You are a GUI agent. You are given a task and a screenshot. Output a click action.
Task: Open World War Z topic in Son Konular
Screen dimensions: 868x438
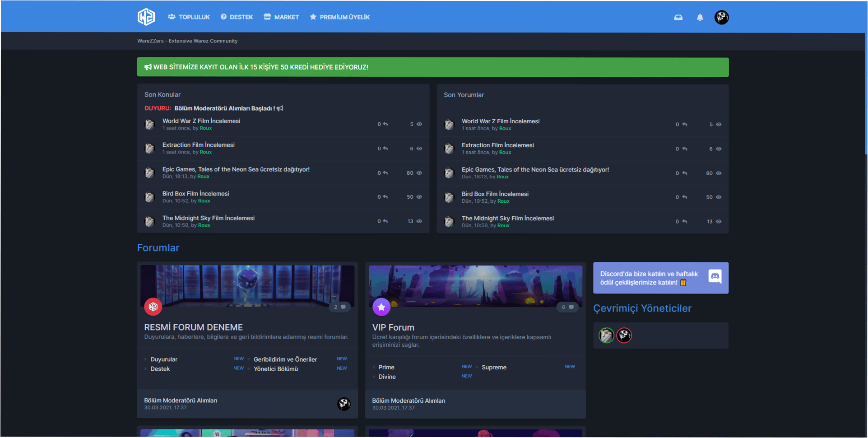(201, 121)
